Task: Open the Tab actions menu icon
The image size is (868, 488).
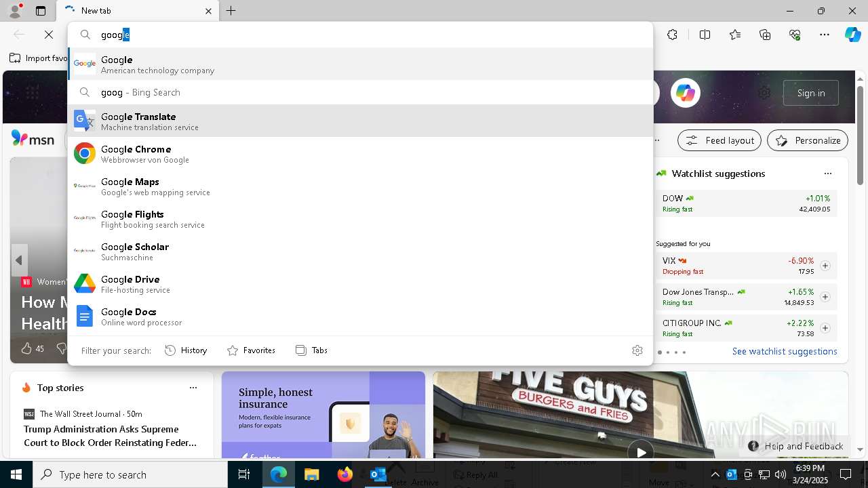Action: [41, 11]
